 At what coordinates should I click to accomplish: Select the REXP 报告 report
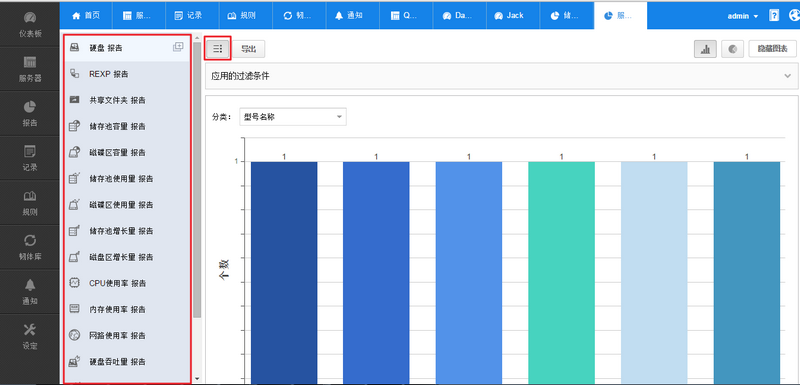(127, 74)
